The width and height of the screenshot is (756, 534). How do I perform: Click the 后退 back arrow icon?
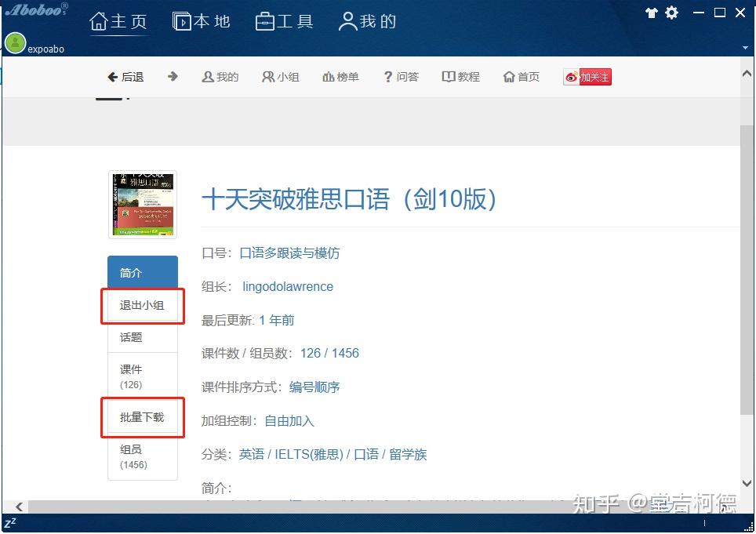pyautogui.click(x=114, y=76)
